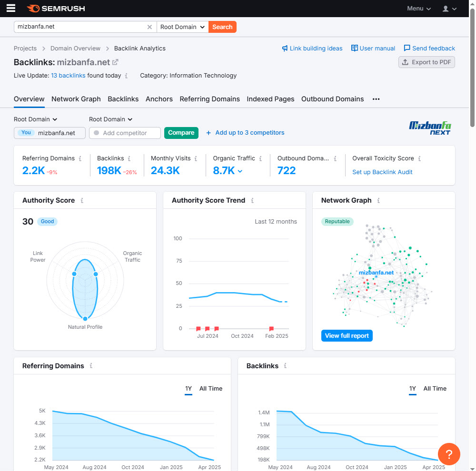Click the orange Search button
Image resolution: width=476 pixels, height=471 pixels.
click(222, 27)
